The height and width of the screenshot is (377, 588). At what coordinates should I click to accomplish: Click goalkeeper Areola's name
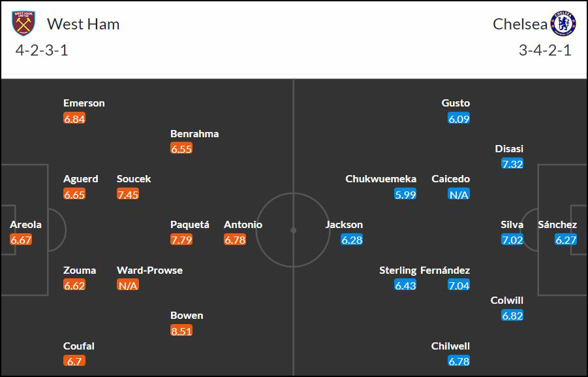coord(25,225)
